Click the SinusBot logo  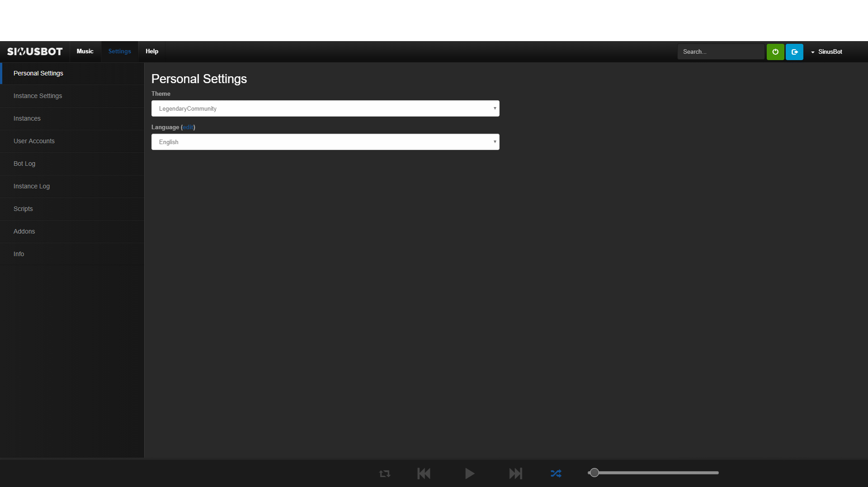[x=35, y=52]
